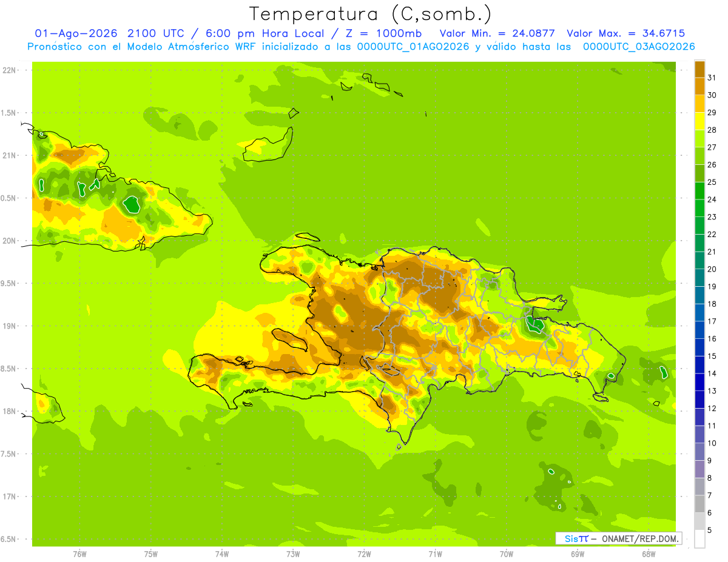The height and width of the screenshot is (562, 728).
Task: Click the color bar segment between 31 and 30
Action: 699,86
